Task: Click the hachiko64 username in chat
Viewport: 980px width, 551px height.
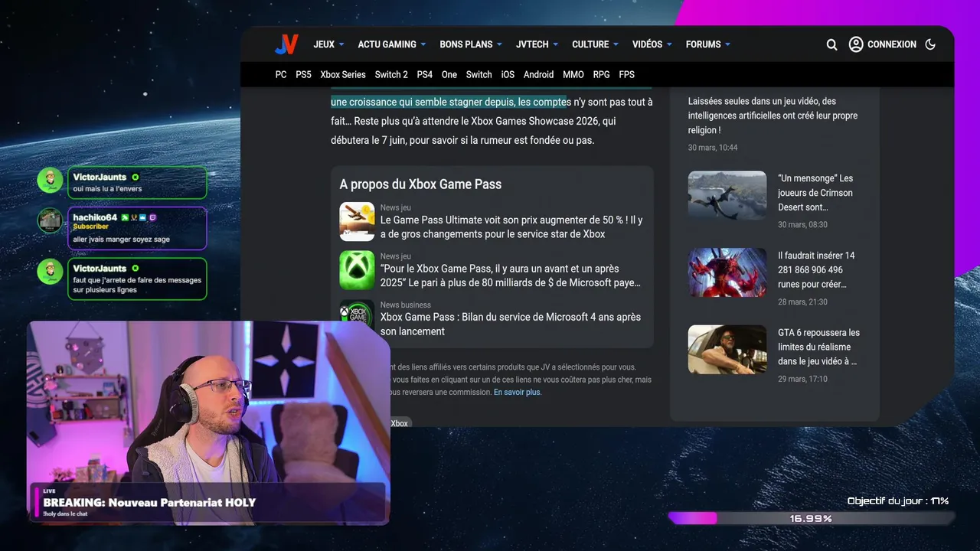Action: (x=95, y=217)
